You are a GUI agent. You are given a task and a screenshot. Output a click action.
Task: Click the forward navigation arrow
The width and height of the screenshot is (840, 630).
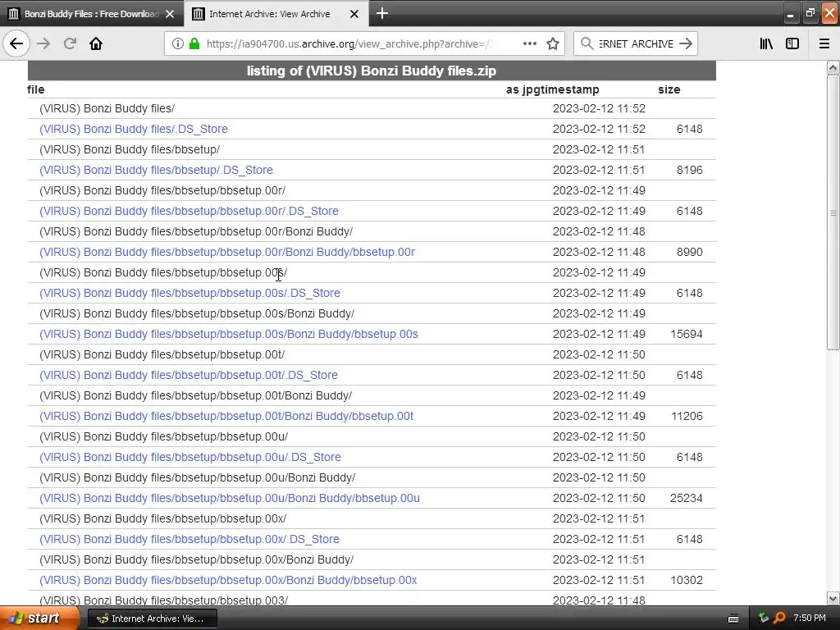(x=44, y=43)
